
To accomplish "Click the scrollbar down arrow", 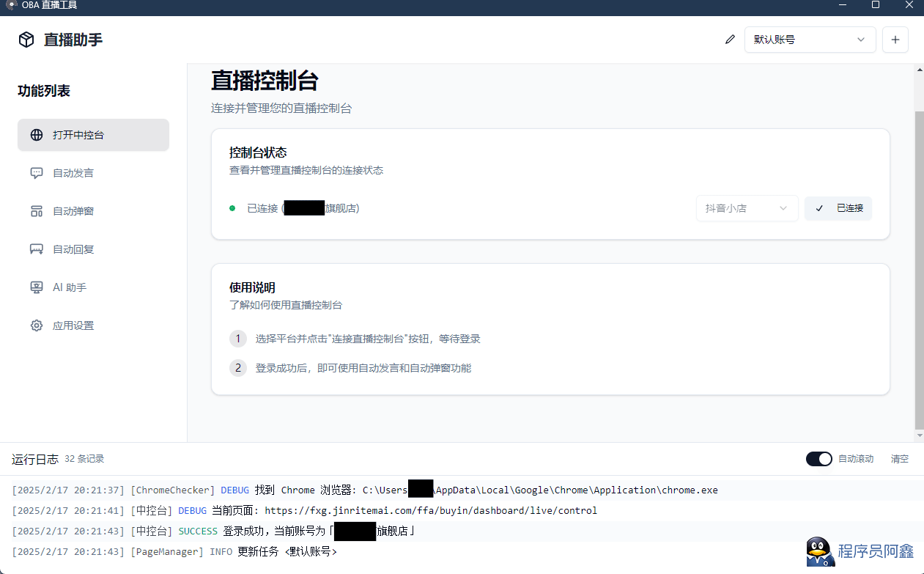I will [919, 437].
